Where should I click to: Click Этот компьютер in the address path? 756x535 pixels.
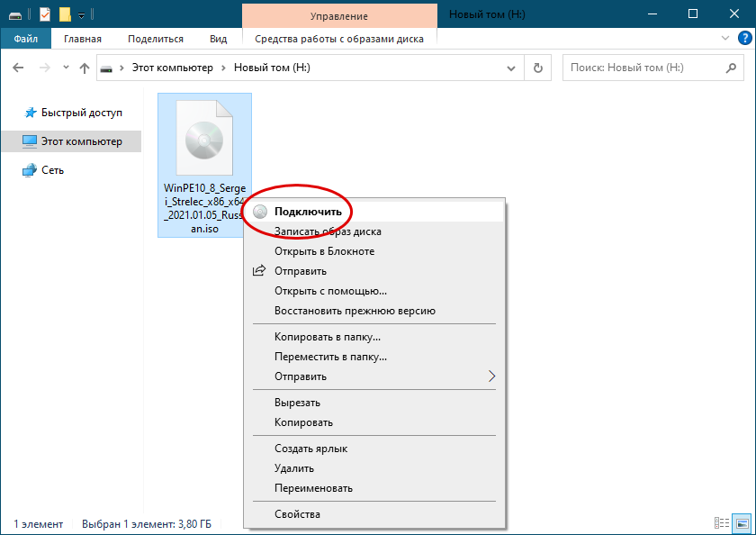pos(173,68)
